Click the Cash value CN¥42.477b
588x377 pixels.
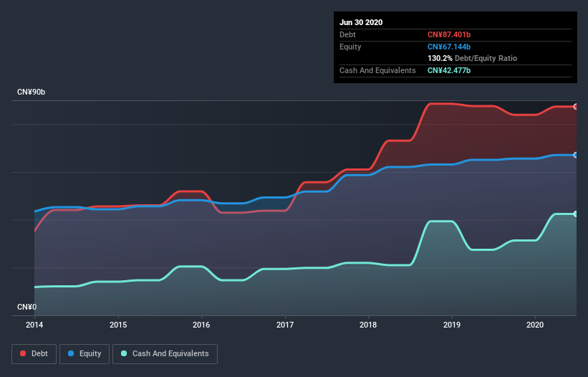point(449,70)
